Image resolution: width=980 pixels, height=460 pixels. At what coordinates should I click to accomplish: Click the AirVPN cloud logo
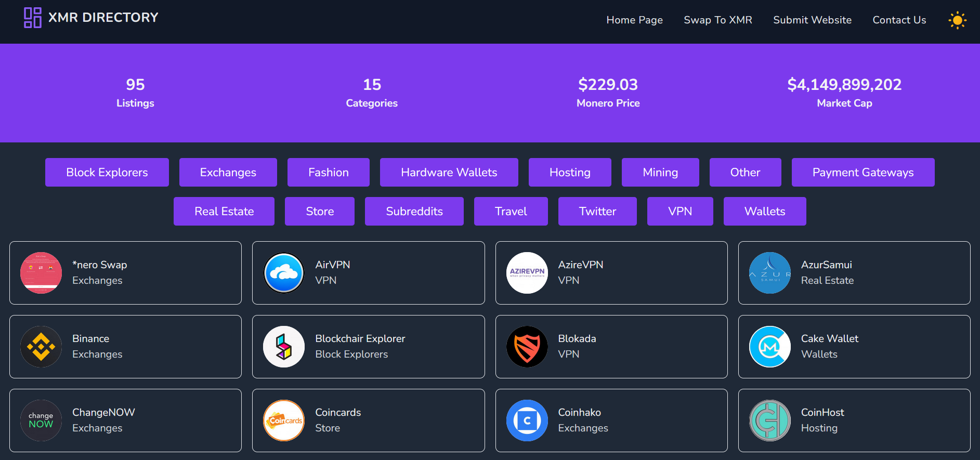(x=284, y=273)
